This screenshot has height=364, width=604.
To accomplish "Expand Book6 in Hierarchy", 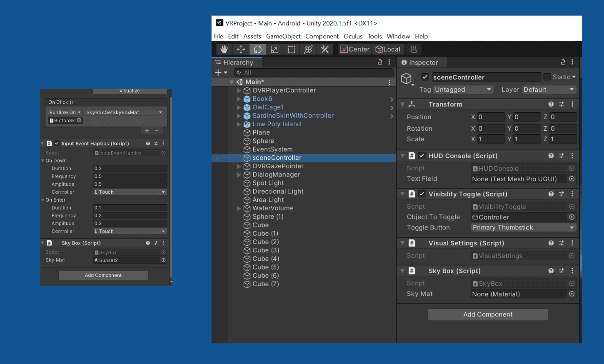I will (239, 99).
